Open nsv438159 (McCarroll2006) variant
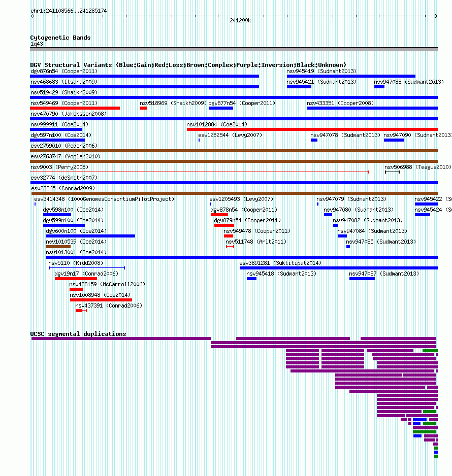 click(x=107, y=284)
